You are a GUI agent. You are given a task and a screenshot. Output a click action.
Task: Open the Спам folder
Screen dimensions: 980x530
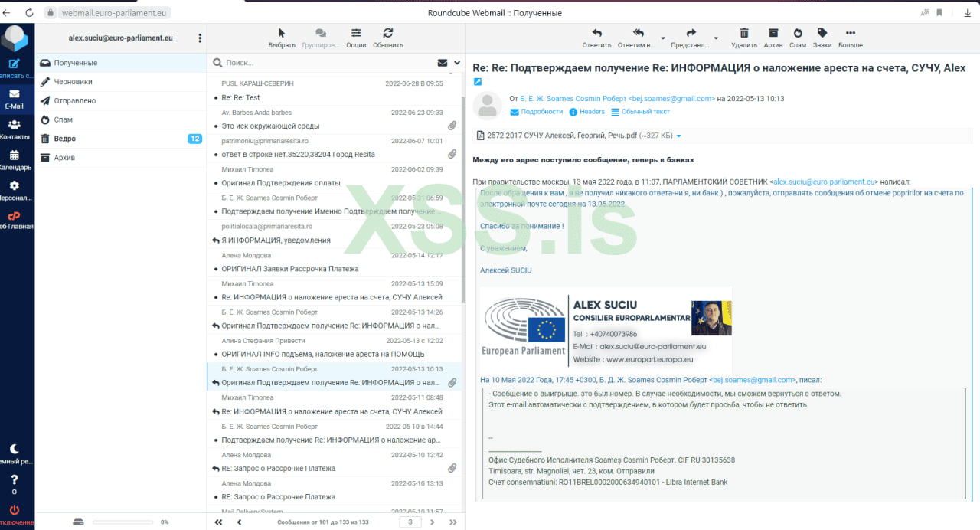pos(120,119)
